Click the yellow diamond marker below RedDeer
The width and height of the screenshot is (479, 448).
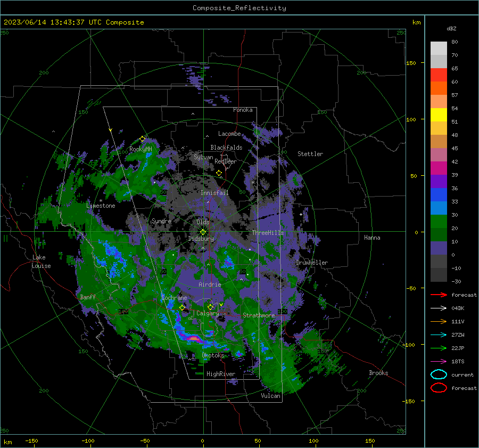point(219,173)
